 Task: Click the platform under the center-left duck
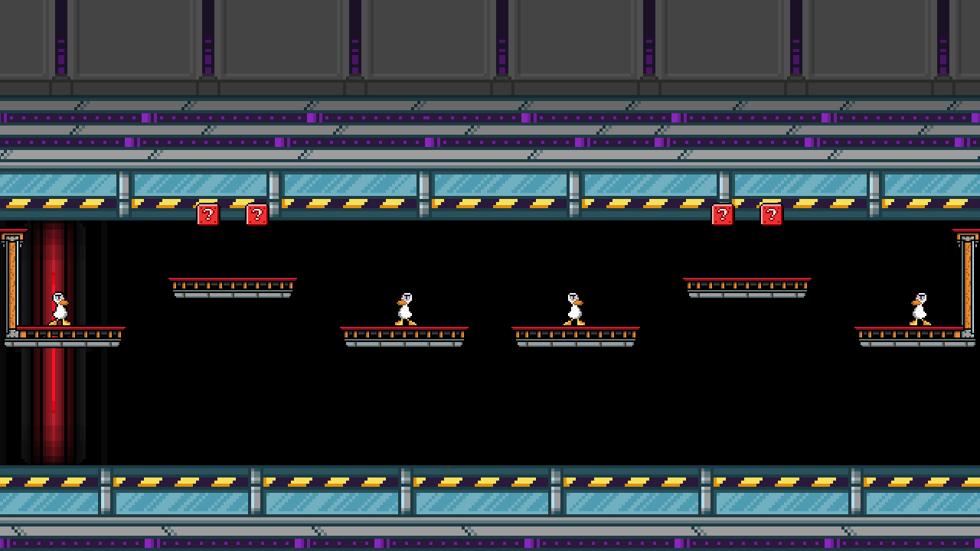[404, 337]
